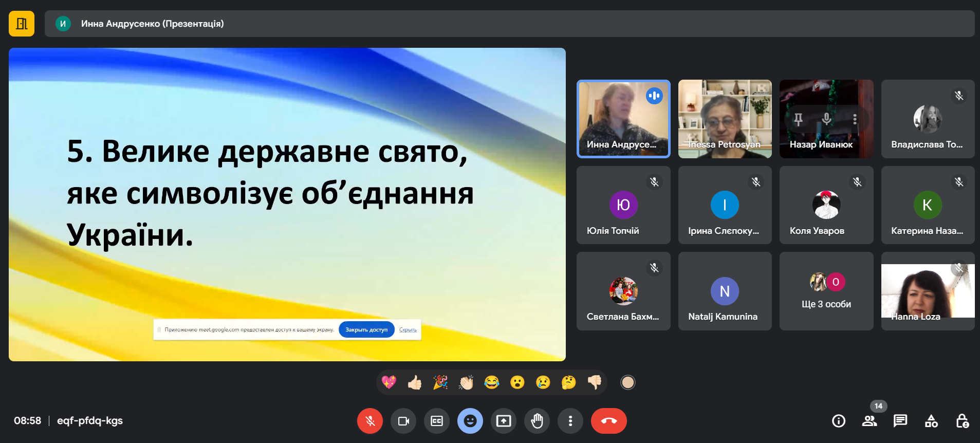
Task: Select the emoji skin tone swatch
Action: coord(627,382)
